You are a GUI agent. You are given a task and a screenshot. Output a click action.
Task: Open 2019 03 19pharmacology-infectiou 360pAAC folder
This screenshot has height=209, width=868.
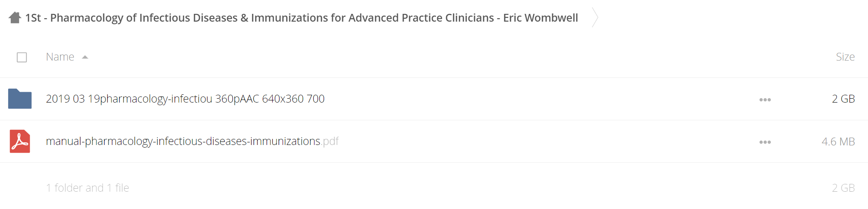click(x=185, y=99)
